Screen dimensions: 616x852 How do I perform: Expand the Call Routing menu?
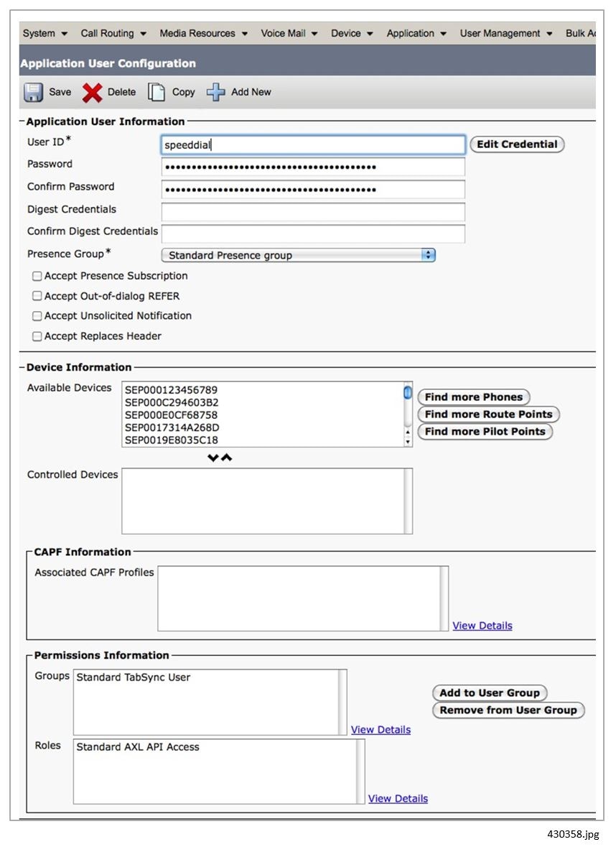[x=113, y=34]
